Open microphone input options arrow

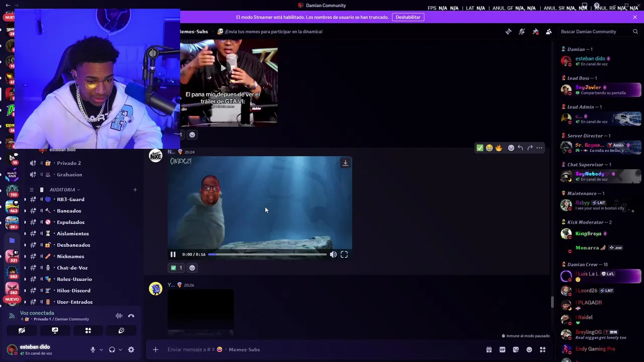101,350
